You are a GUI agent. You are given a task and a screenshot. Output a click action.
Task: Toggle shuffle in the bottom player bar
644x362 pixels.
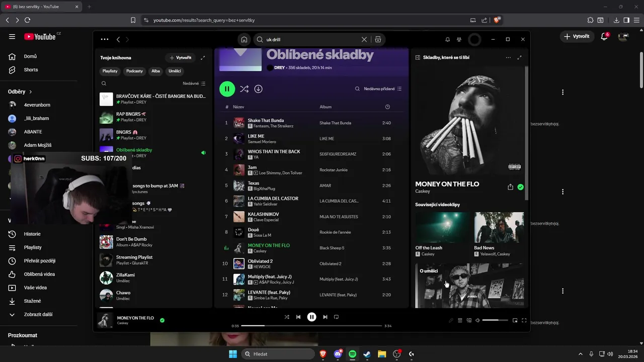point(287,317)
